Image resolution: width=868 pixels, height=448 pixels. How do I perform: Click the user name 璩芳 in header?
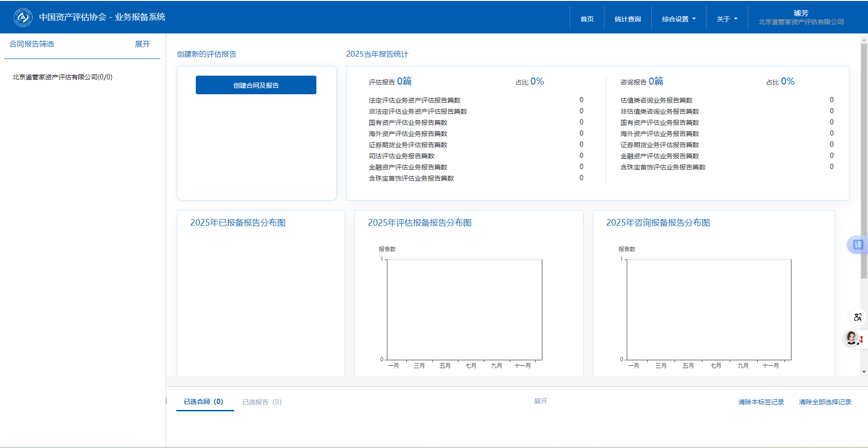[x=801, y=13]
